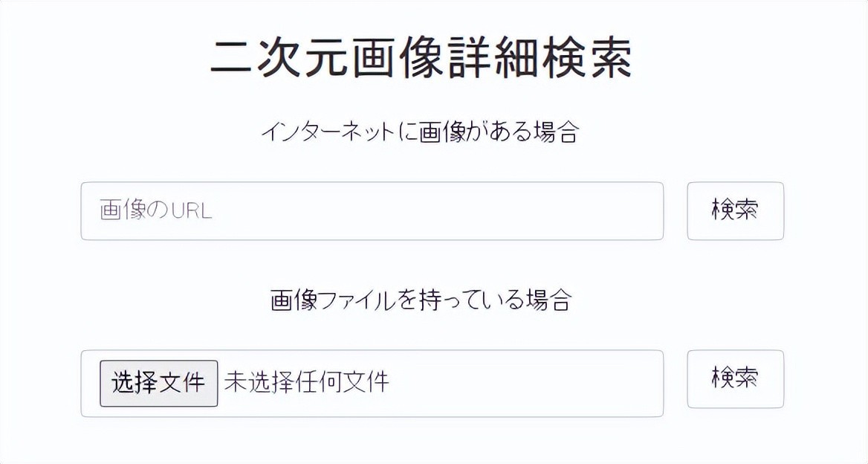
Task: Click the 选择文件 file chooser button
Action: pos(158,383)
